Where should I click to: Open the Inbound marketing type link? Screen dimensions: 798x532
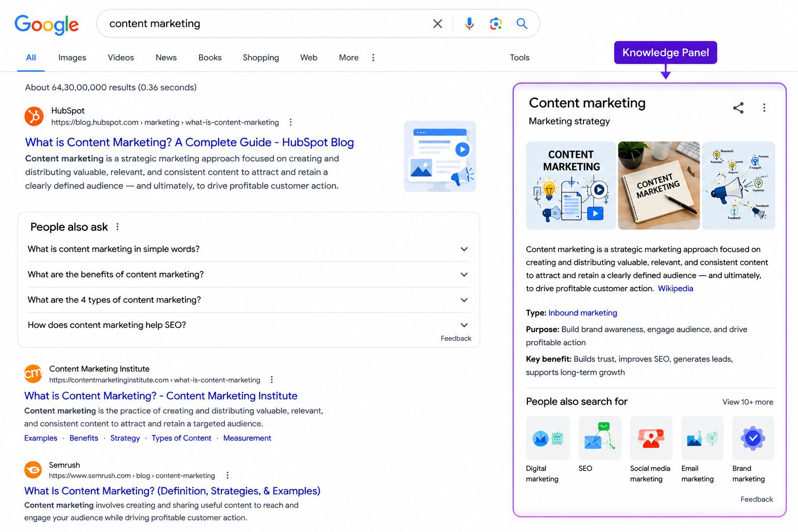583,313
